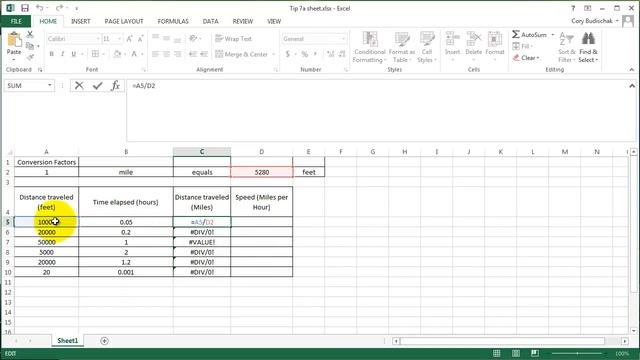Cancel the formula entry with X icon
The height and width of the screenshot is (360, 640).
tap(79, 85)
